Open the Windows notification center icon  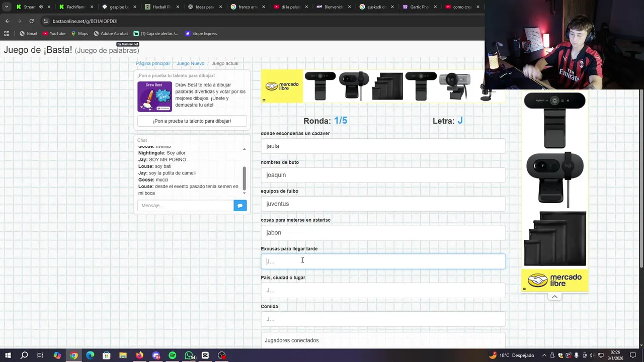632,355
